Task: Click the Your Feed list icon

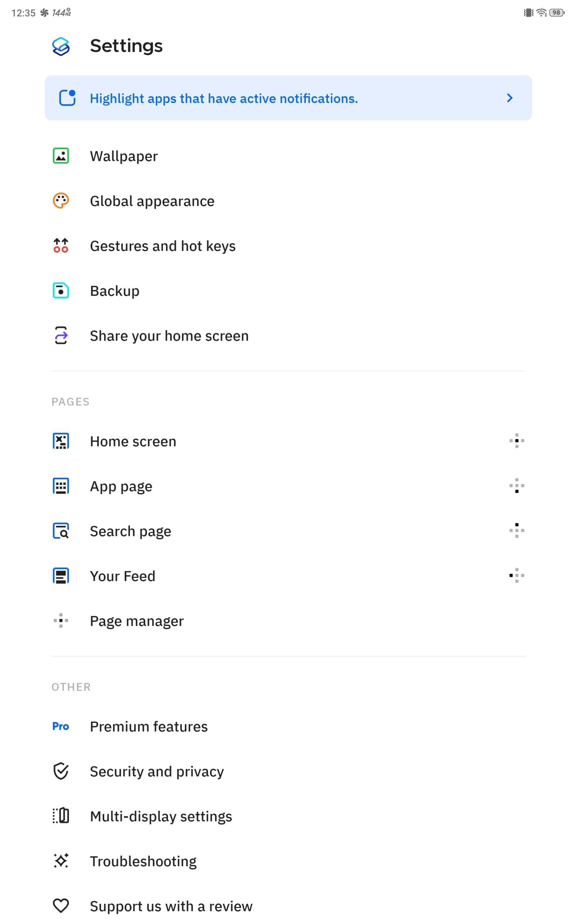Action: 60,576
